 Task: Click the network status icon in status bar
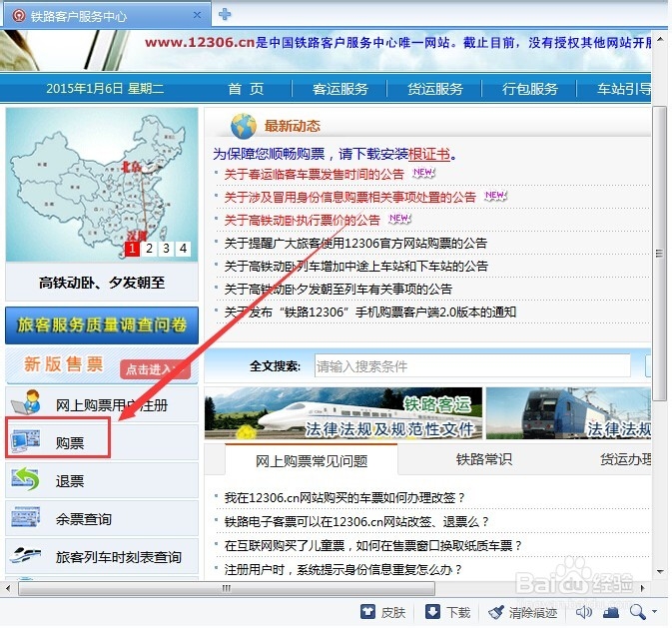(611, 613)
